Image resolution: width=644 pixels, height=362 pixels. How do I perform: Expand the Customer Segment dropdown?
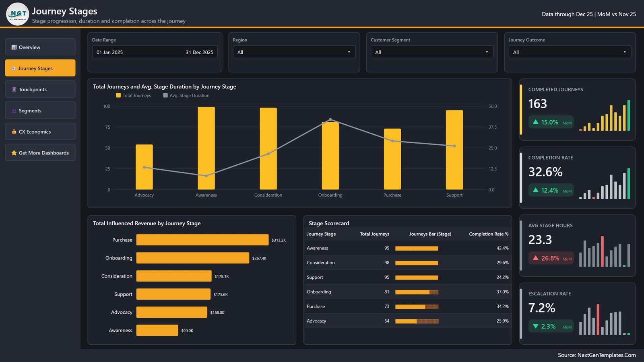coord(432,52)
